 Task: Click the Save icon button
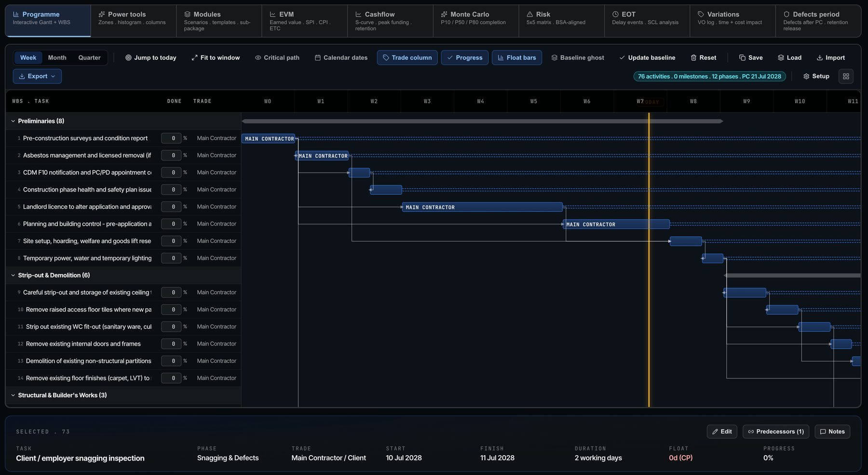tap(751, 57)
